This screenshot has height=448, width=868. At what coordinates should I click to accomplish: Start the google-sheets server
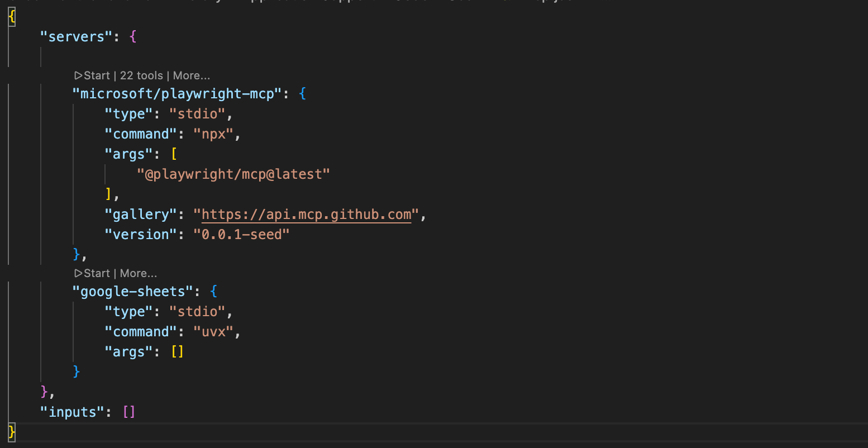(92, 273)
